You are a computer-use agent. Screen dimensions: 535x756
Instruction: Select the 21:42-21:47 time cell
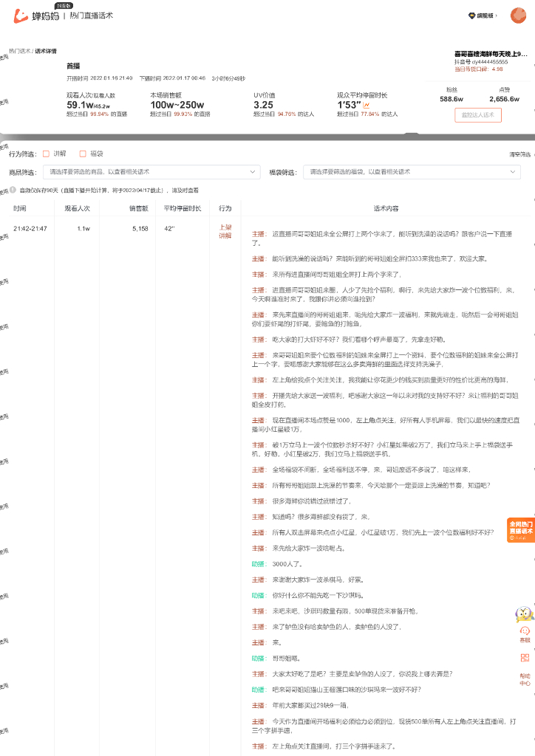(30, 229)
